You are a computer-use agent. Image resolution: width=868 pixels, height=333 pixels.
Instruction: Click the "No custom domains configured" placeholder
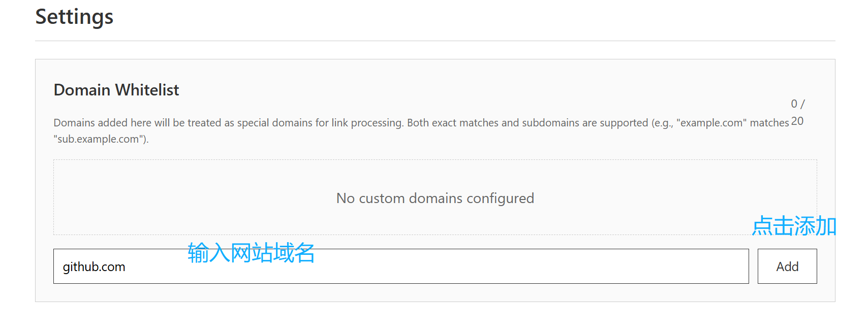(x=435, y=198)
